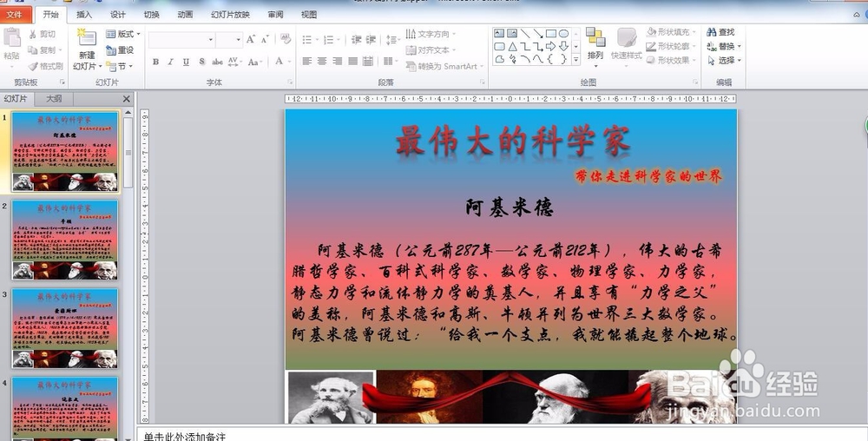Click the Replace (替换) button
The width and height of the screenshot is (868, 441).
click(724, 47)
